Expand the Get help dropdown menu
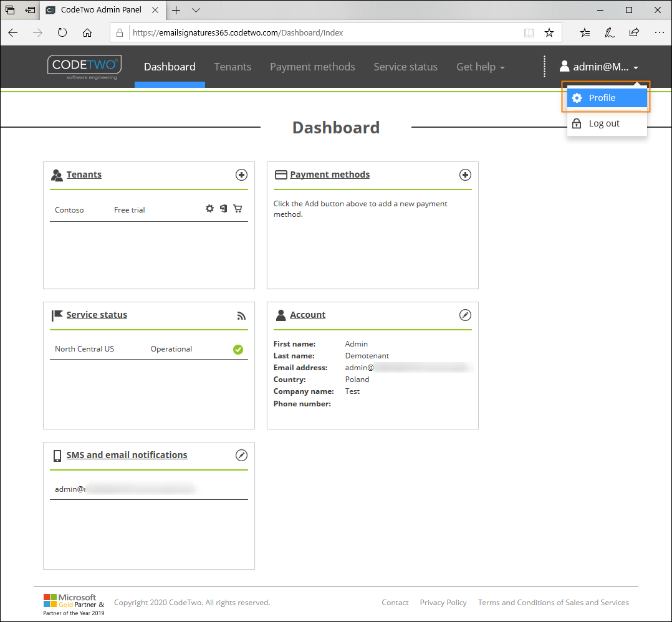This screenshot has width=672, height=622. tap(480, 67)
